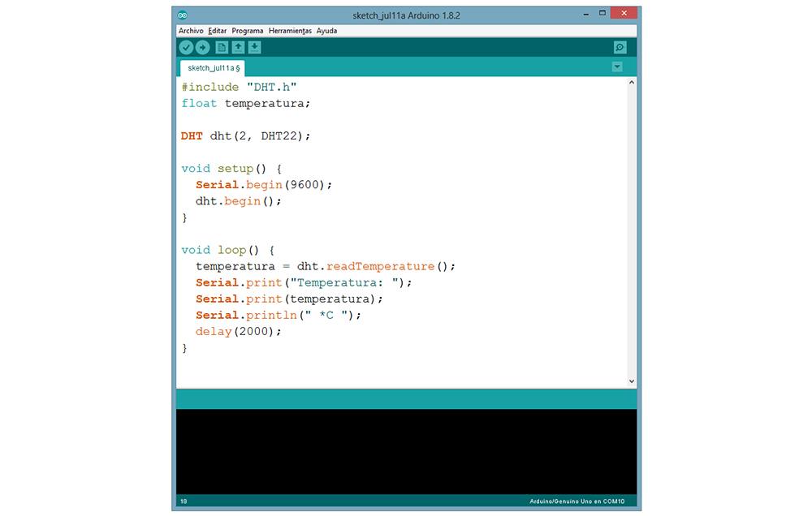The image size is (812, 516).
Task: Click the Arduino logo in title bar
Action: [183, 15]
